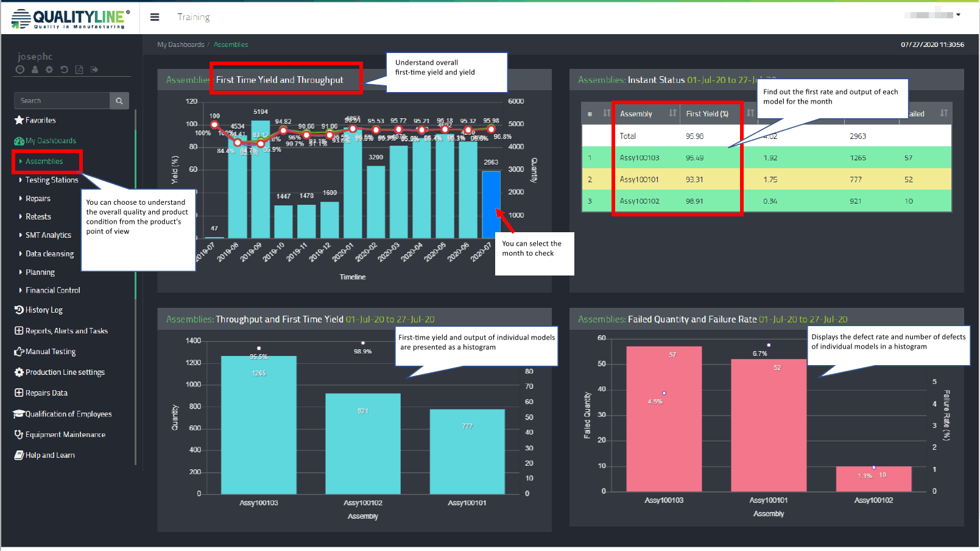Screen dimensions: 980x551
Task: Click My Dashboards in the breadcrumb
Action: (x=181, y=44)
